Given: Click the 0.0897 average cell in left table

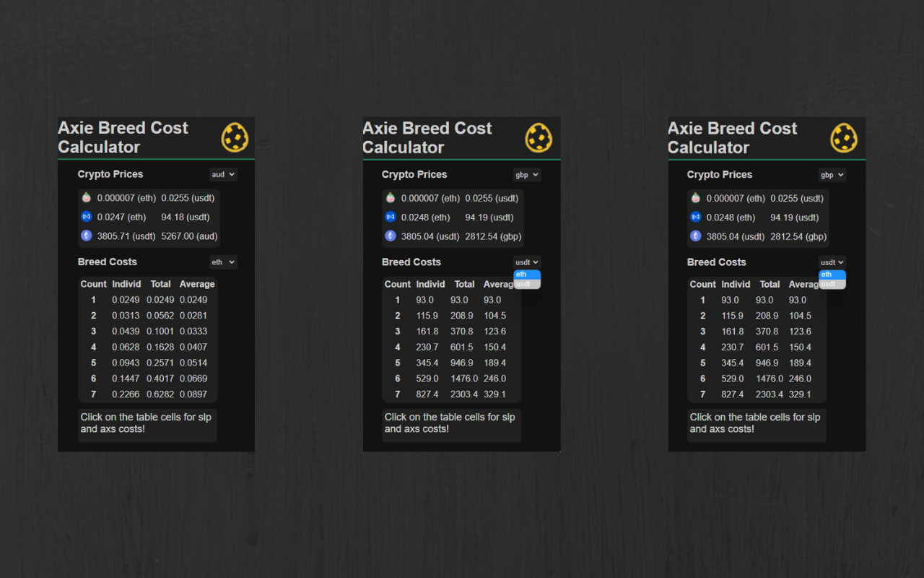Looking at the screenshot, I should (193, 394).
